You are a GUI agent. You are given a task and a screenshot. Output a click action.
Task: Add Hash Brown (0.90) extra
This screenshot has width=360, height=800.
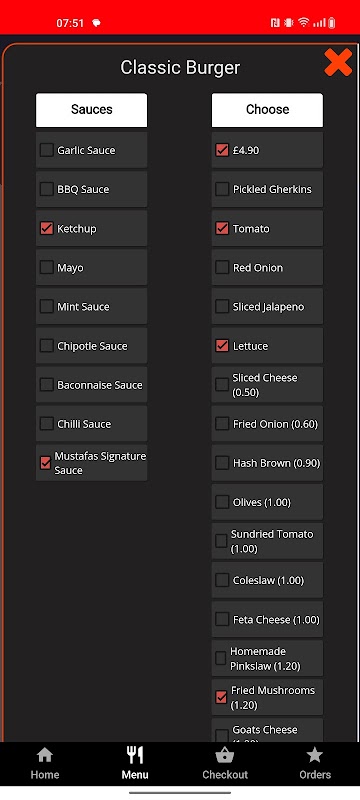coord(222,463)
